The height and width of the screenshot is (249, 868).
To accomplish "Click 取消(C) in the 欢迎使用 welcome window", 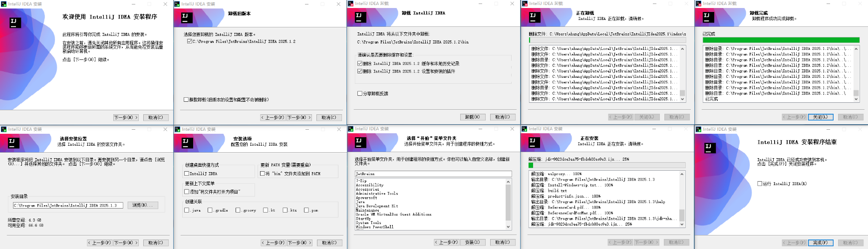I will tap(156, 117).
